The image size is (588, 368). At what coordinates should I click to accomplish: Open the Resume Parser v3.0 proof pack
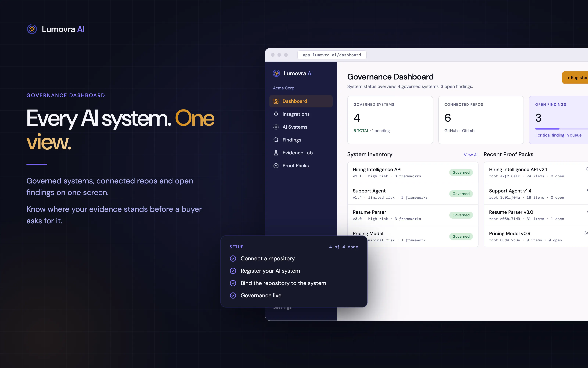click(x=536, y=215)
